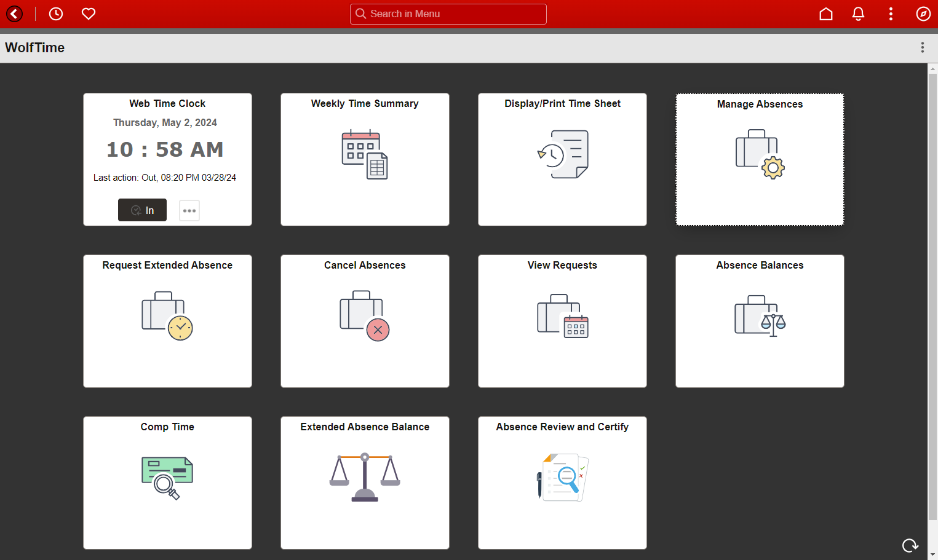Open Cancel Absences tile icon
This screenshot has height=560, width=938.
pos(365,316)
